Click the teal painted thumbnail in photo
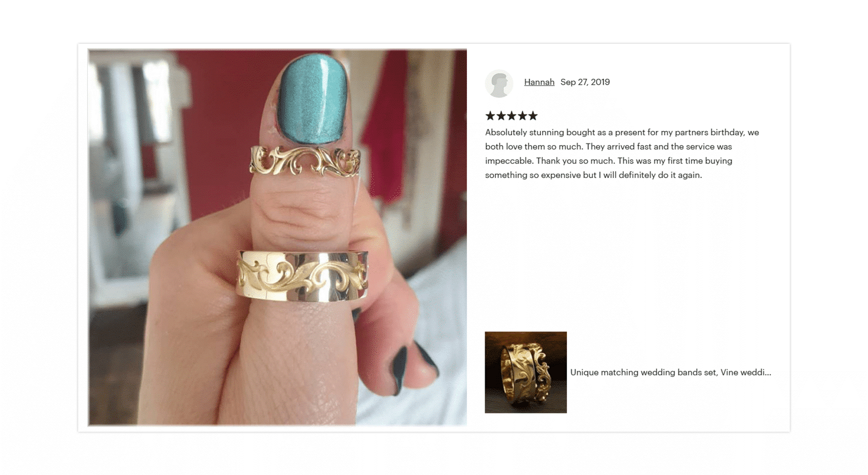 pyautogui.click(x=312, y=98)
